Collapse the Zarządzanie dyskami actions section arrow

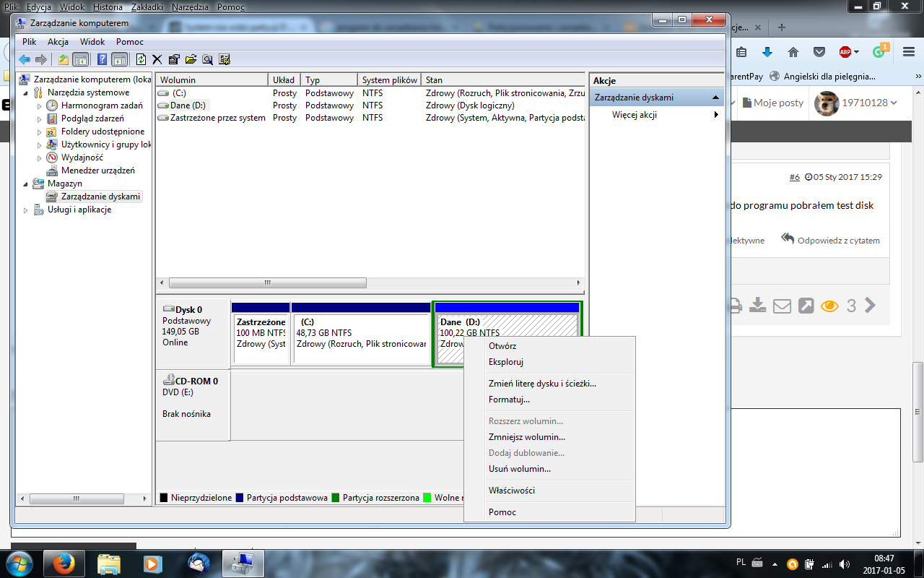715,97
